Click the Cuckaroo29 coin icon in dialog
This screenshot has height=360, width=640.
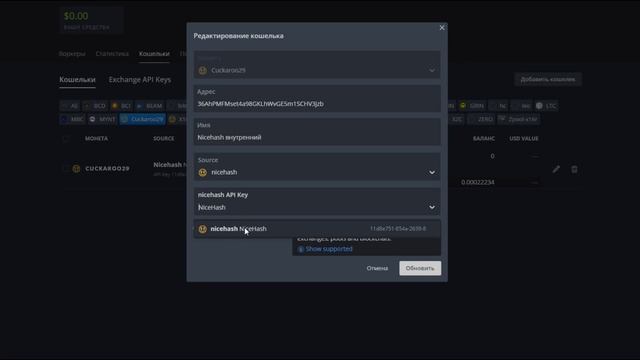[x=202, y=70]
